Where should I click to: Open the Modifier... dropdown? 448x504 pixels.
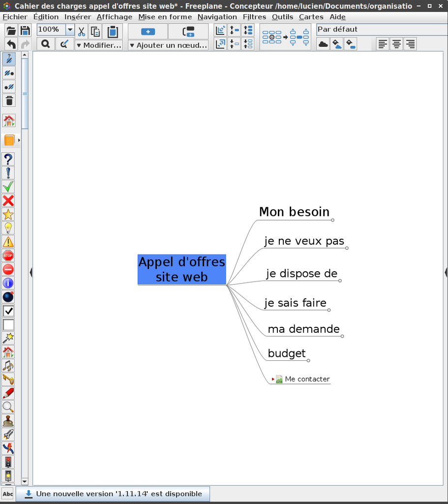coord(99,45)
